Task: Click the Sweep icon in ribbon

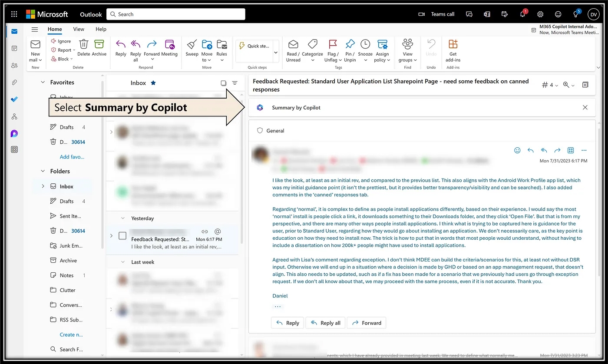Action: coord(192,45)
